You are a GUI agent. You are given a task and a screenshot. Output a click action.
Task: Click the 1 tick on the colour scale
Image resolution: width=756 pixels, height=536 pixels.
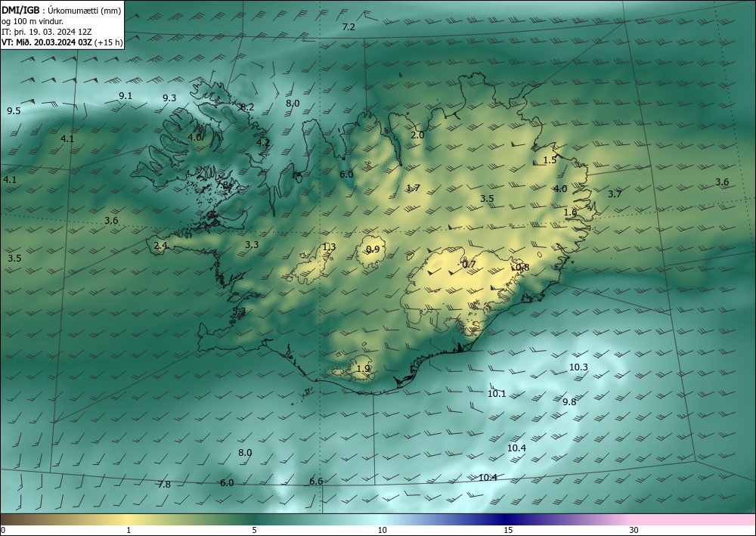pyautogui.click(x=129, y=530)
